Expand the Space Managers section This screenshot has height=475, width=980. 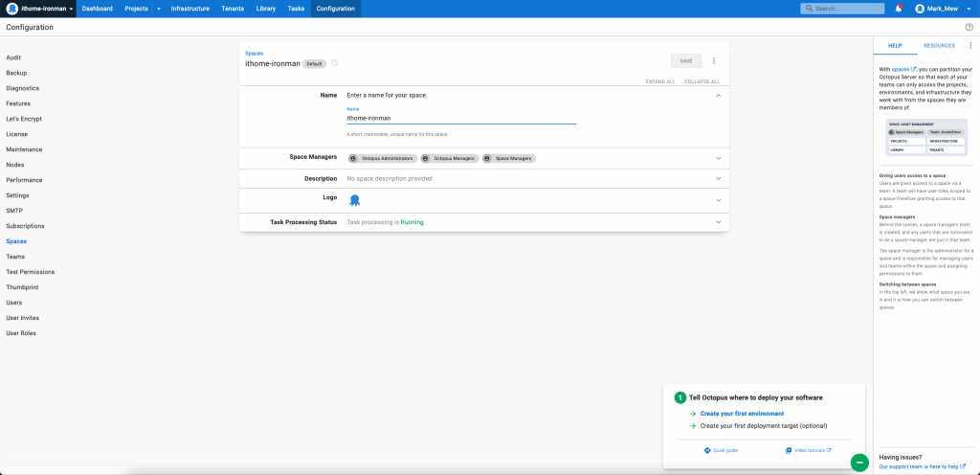click(x=718, y=159)
